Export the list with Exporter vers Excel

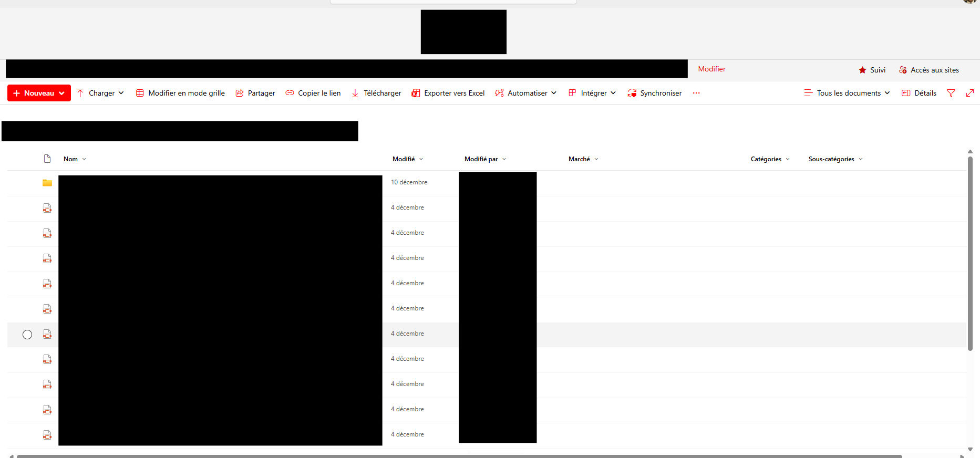point(448,93)
